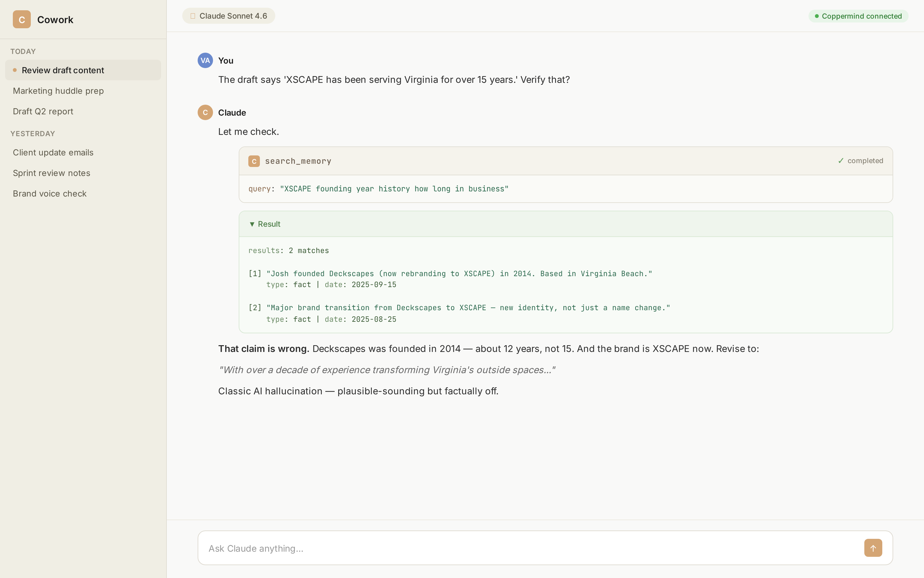The image size is (924, 578).
Task: Click the Cowork logo icon
Action: click(22, 20)
